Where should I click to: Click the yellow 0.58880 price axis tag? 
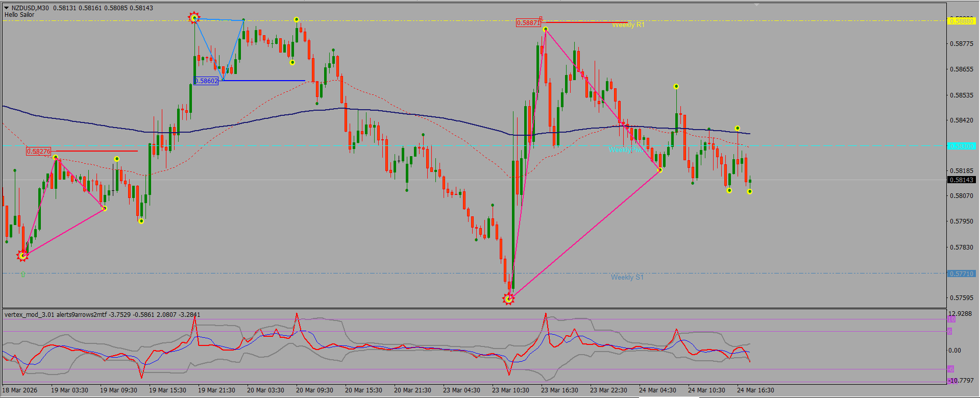tap(962, 21)
